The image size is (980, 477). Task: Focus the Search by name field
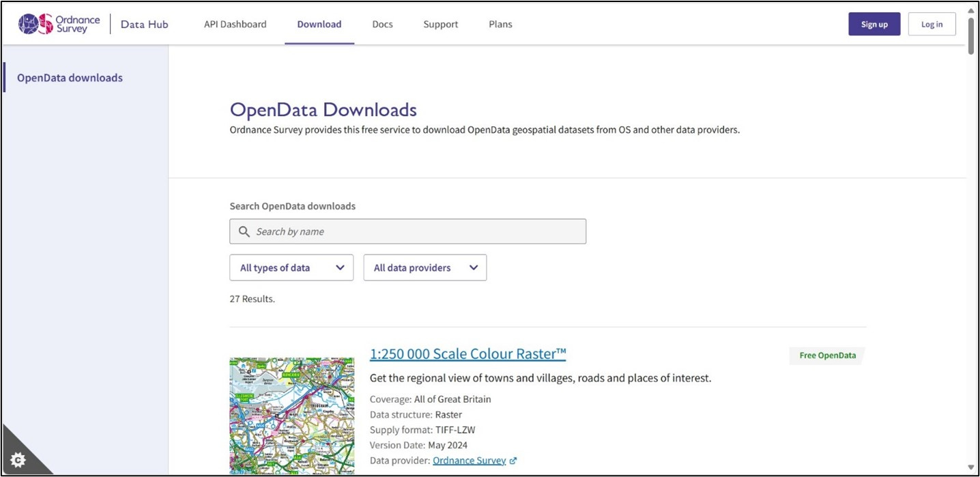tap(407, 231)
